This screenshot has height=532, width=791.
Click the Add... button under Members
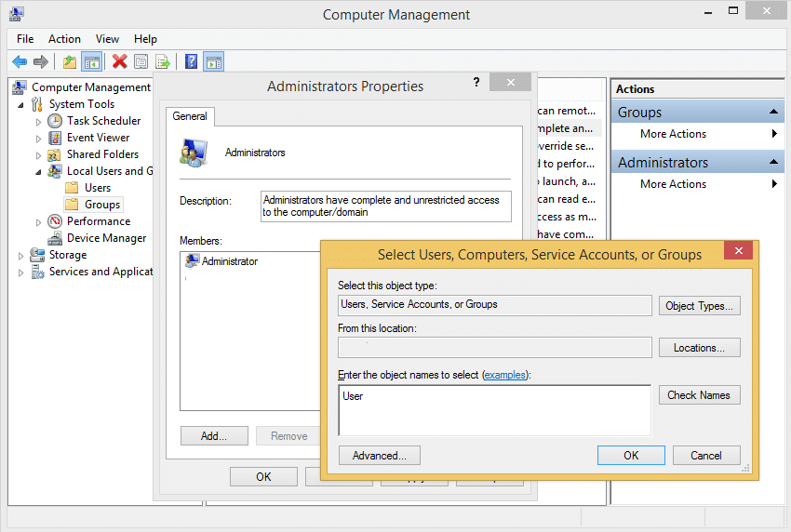[214, 435]
